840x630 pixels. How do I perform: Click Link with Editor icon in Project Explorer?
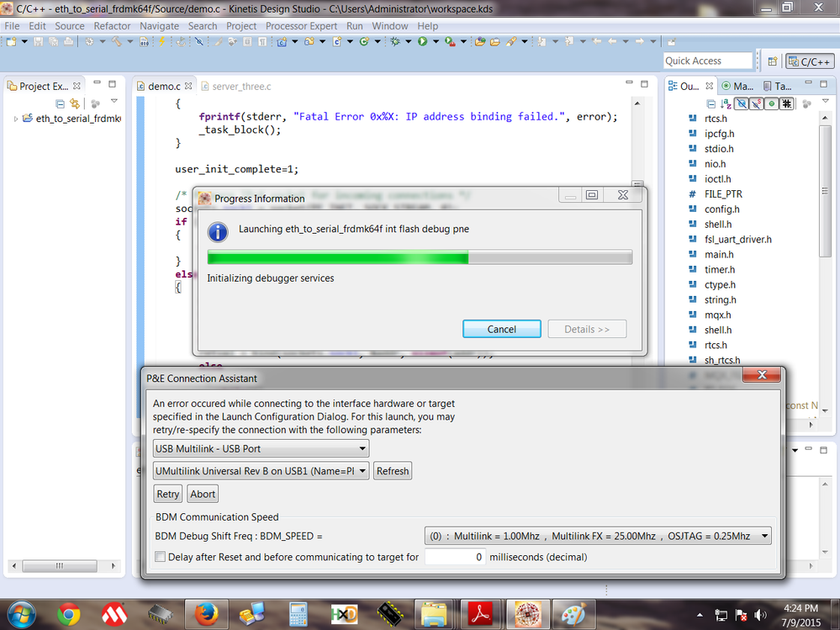75,103
